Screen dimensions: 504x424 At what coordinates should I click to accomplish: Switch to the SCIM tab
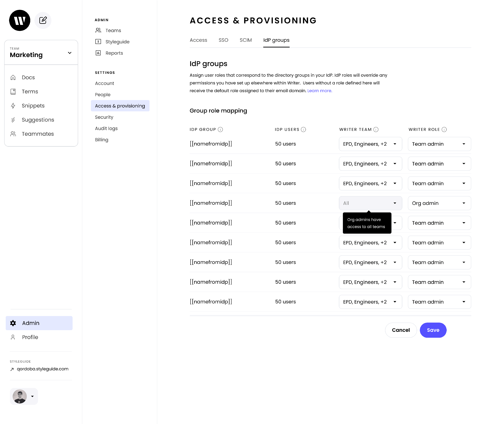point(246,40)
